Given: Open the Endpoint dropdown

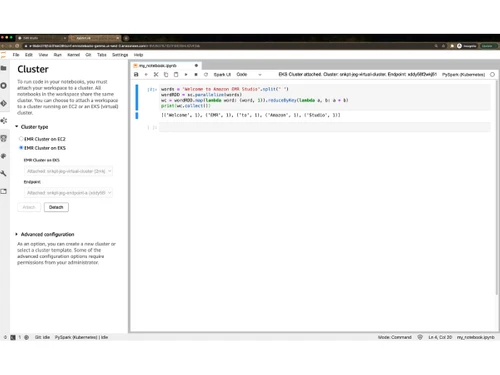Looking at the screenshot, I should (x=68, y=193).
